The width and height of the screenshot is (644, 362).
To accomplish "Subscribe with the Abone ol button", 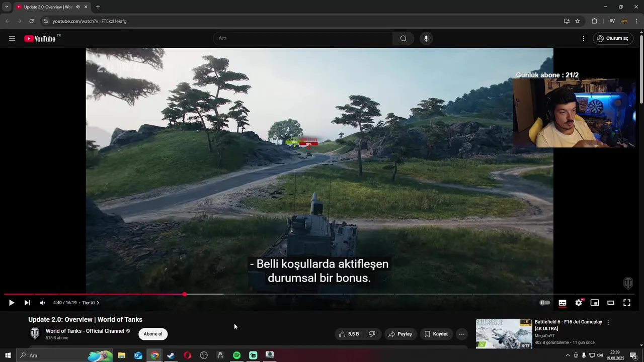I will click(x=153, y=334).
